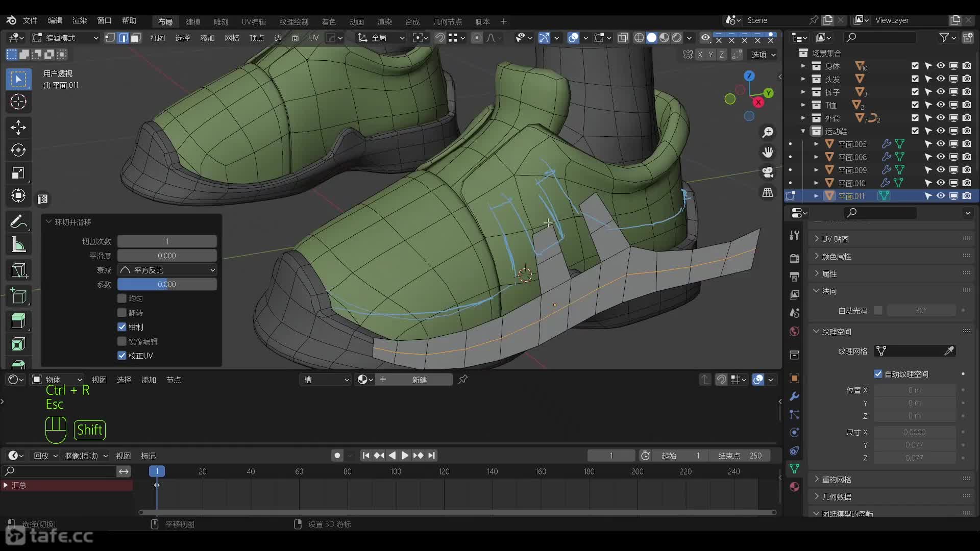Jump to the timeline end frame
980x551 pixels.
click(x=432, y=456)
